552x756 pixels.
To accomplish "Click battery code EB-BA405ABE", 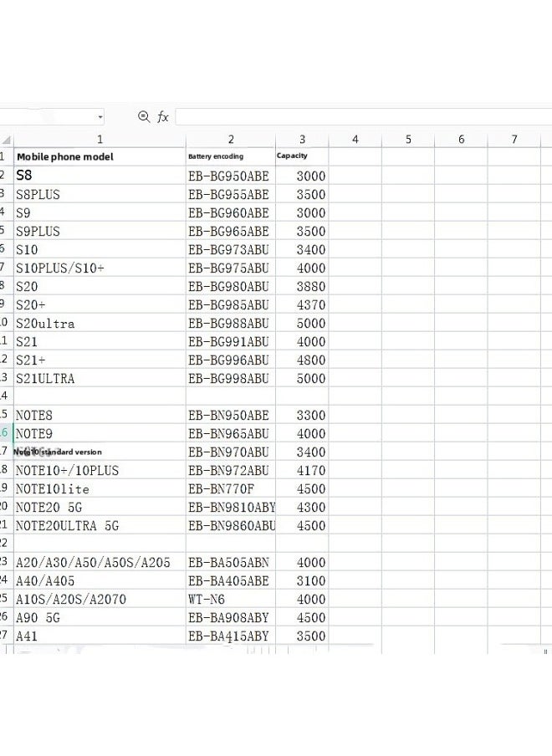I will point(231,580).
